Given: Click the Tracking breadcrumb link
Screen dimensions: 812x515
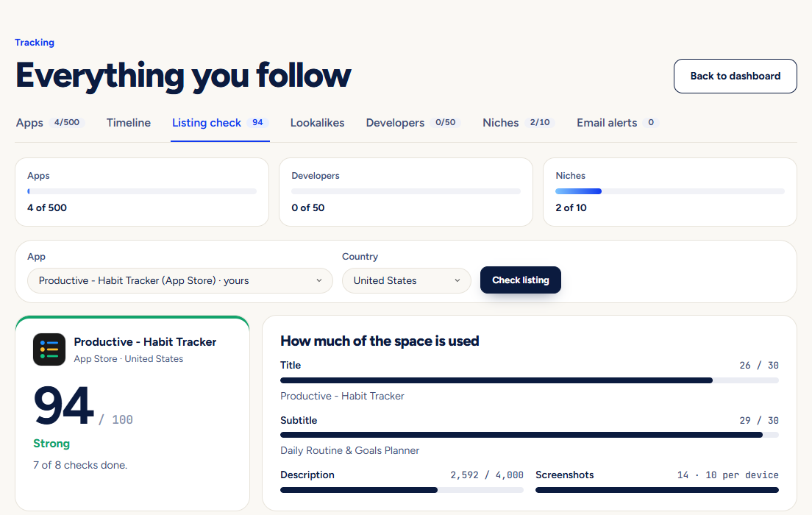Looking at the screenshot, I should point(35,43).
